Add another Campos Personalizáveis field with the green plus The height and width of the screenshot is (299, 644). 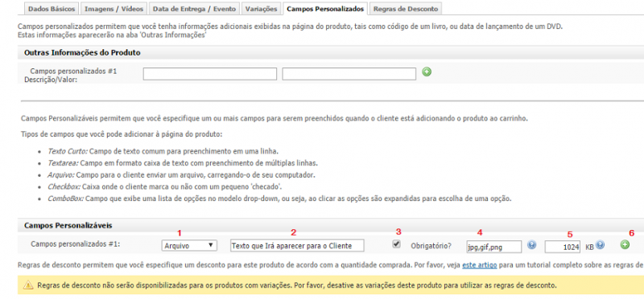click(625, 245)
